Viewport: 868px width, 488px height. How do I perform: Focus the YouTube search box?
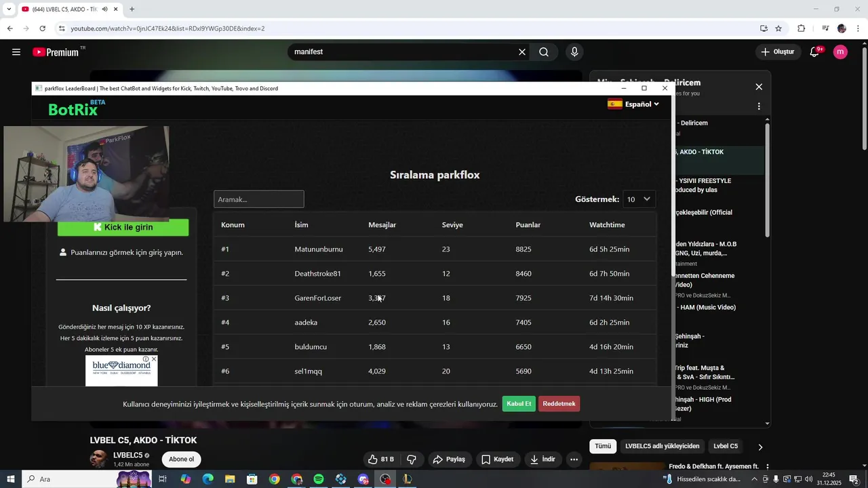pos(403,52)
